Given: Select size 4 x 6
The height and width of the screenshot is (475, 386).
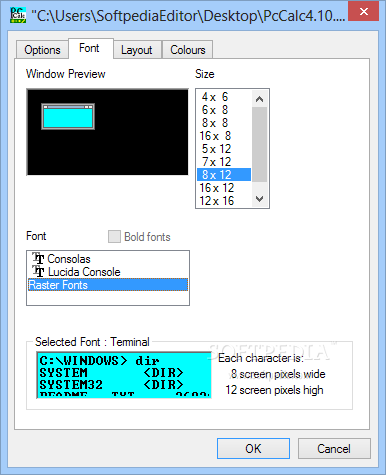Looking at the screenshot, I should click(x=224, y=97).
